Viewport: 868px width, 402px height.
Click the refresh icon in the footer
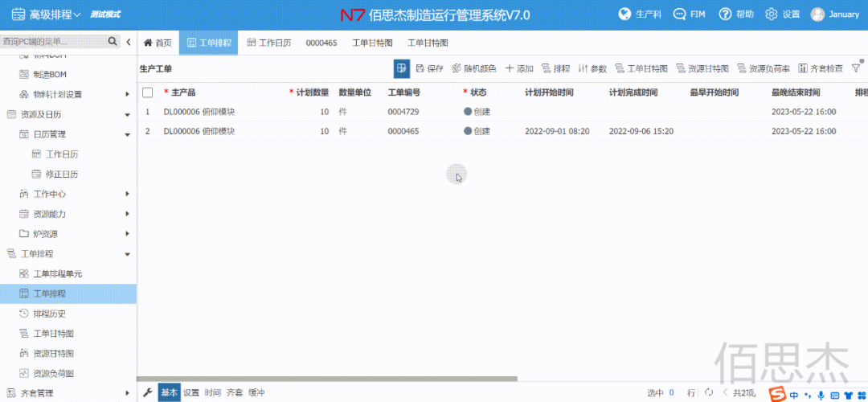click(708, 392)
